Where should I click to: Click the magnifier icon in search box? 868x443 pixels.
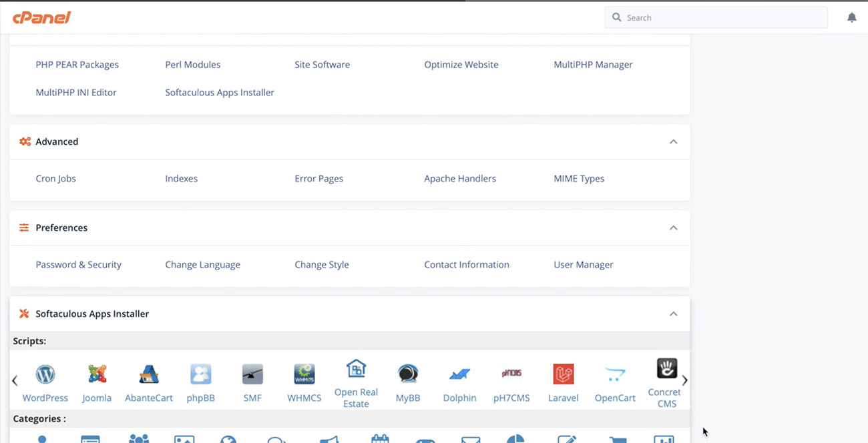tap(616, 17)
